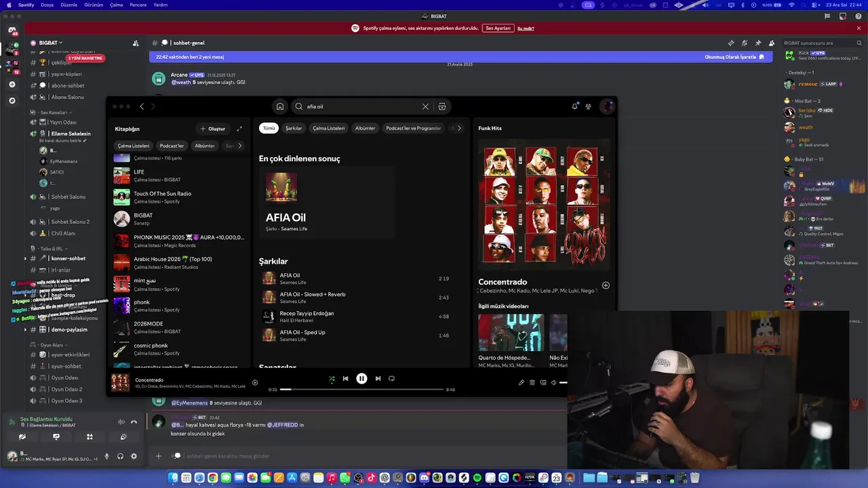The width and height of the screenshot is (868, 488).
Task: Open the Spotify play queue
Action: pos(532,382)
